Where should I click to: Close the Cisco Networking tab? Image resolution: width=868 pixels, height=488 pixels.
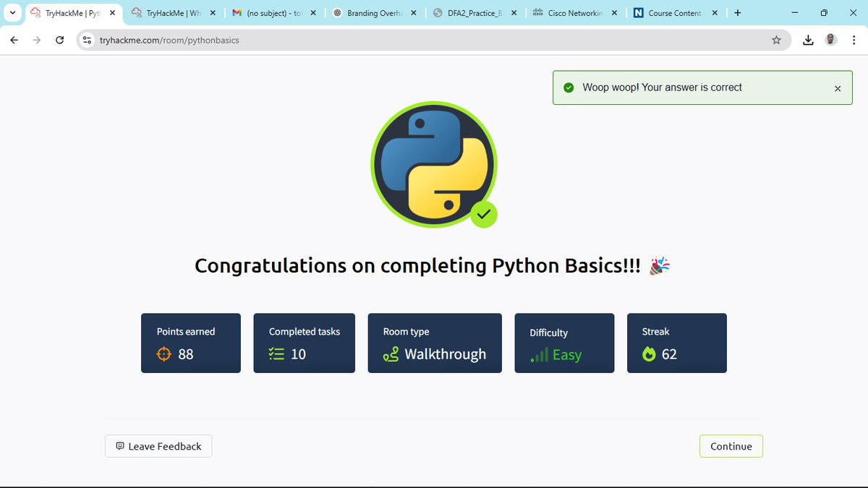coord(615,13)
